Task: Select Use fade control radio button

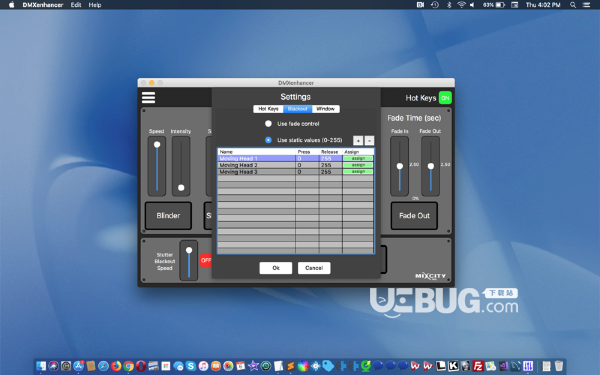Action: [268, 124]
